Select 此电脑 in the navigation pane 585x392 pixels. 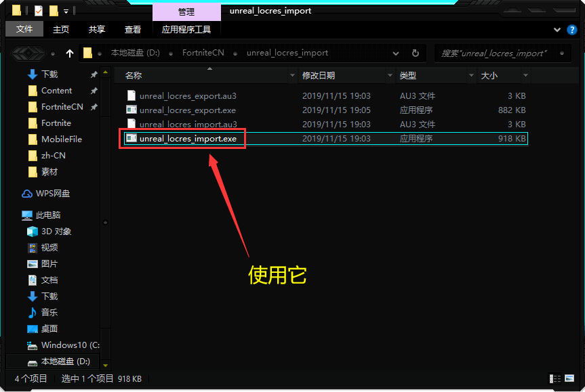pos(47,215)
